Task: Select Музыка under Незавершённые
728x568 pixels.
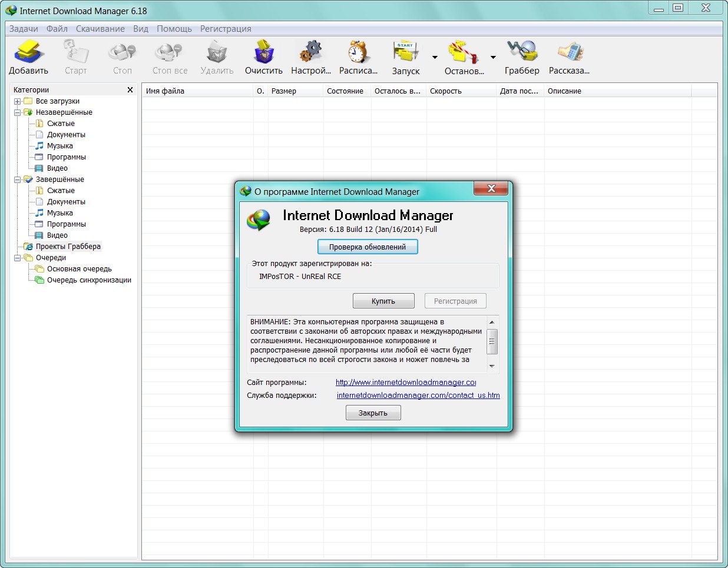Action: click(60, 146)
